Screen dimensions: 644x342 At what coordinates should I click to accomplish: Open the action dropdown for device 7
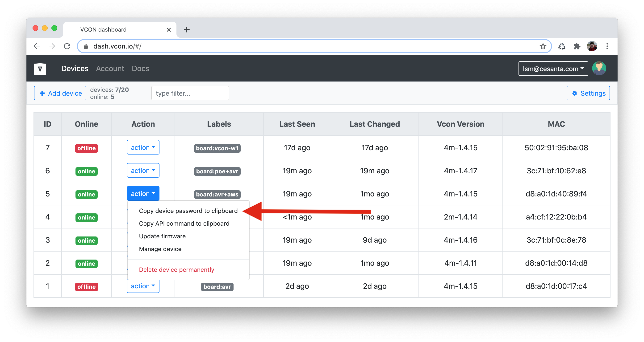pyautogui.click(x=143, y=147)
